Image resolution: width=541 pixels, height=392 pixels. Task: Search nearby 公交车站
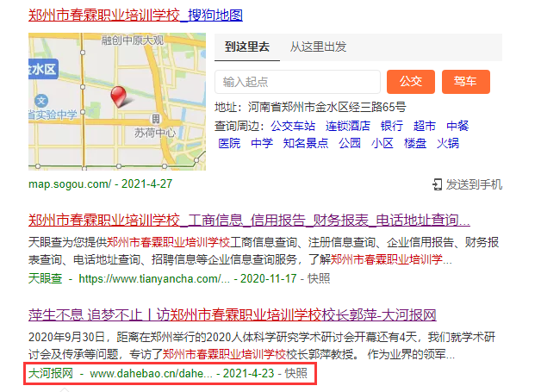(293, 126)
